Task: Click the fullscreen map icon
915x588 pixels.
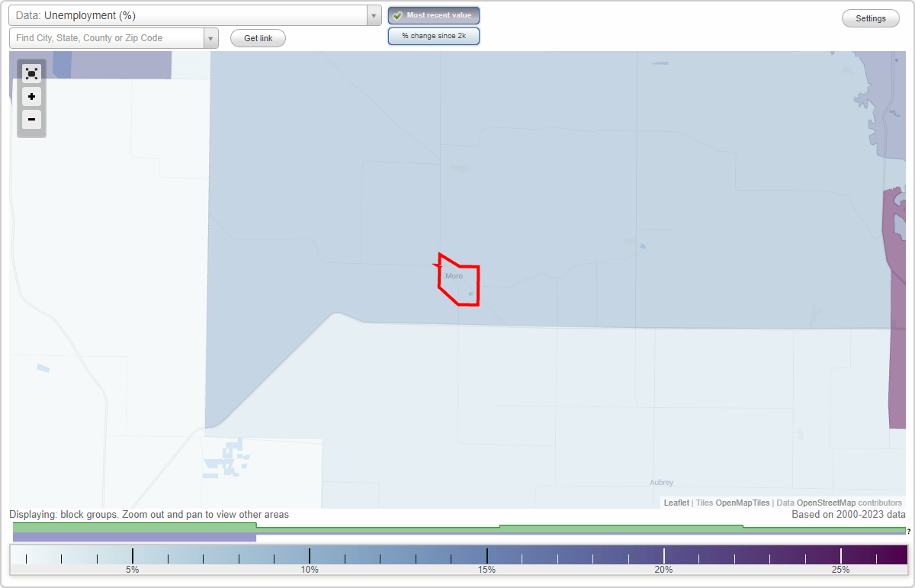Action: [31, 73]
